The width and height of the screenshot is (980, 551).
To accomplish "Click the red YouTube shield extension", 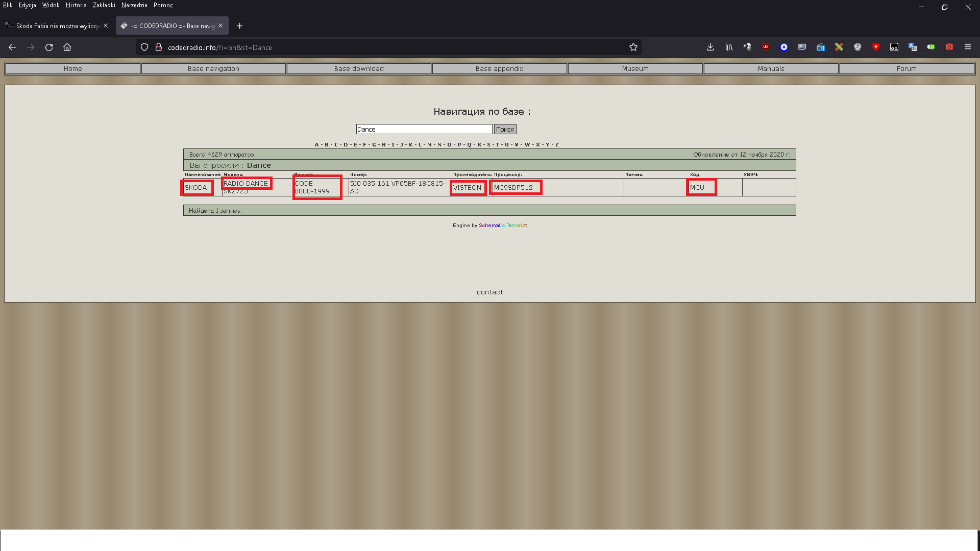I will (876, 47).
